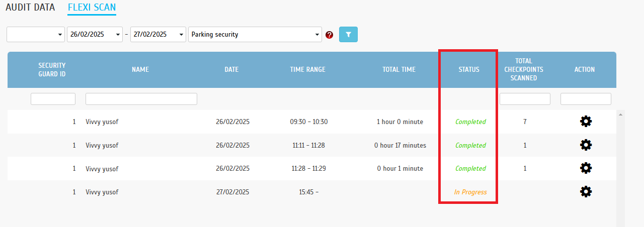The width and height of the screenshot is (644, 227).
Task: Open gear action for 11:28 – 11:29 row
Action: tap(586, 168)
